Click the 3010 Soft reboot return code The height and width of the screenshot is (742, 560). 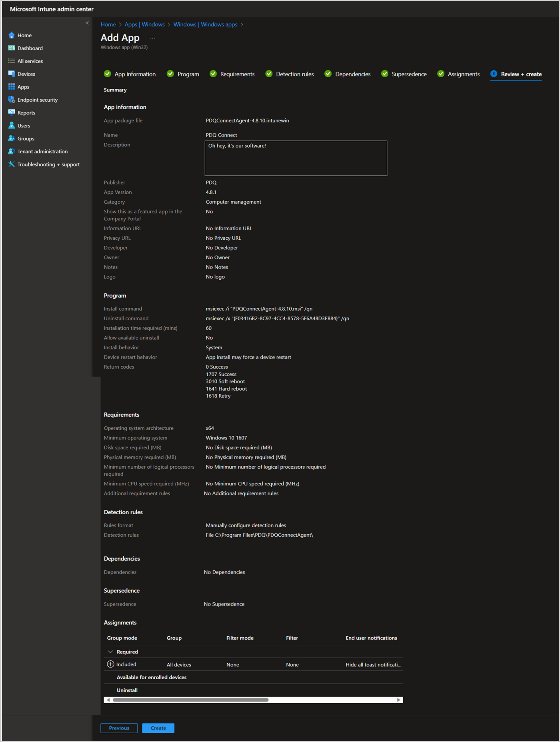pos(225,381)
